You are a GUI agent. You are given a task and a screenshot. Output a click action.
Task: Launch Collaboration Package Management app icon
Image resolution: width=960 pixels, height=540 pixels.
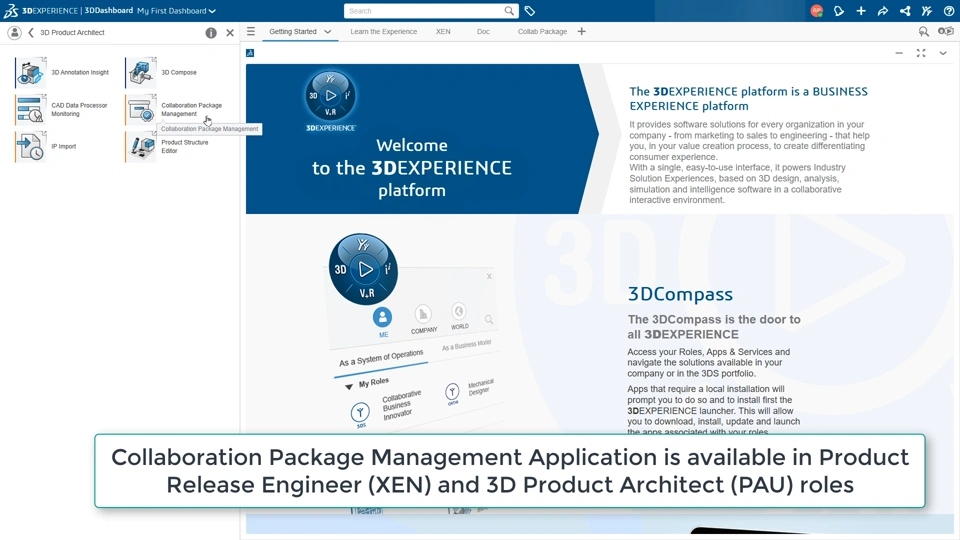[141, 110]
